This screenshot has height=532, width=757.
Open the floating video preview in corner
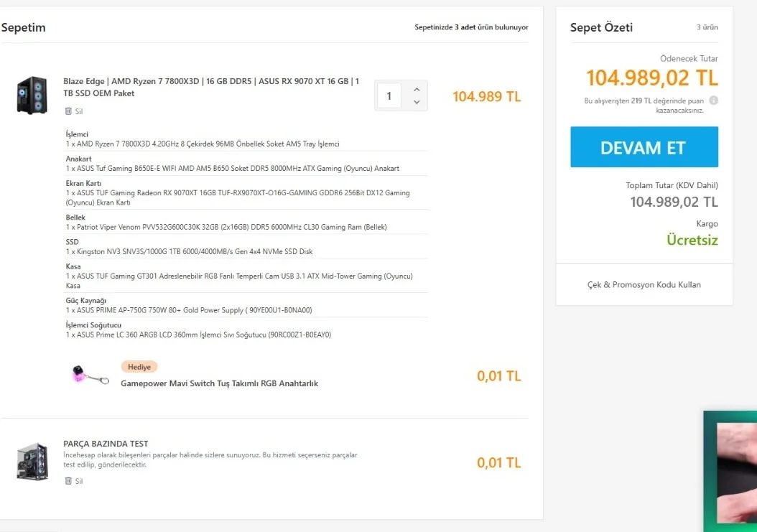point(730,471)
